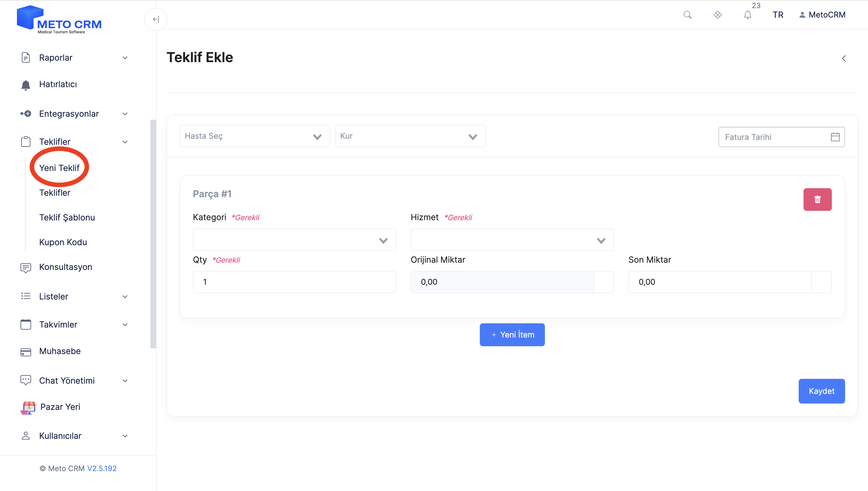Go back using the top-right chevron

[844, 58]
